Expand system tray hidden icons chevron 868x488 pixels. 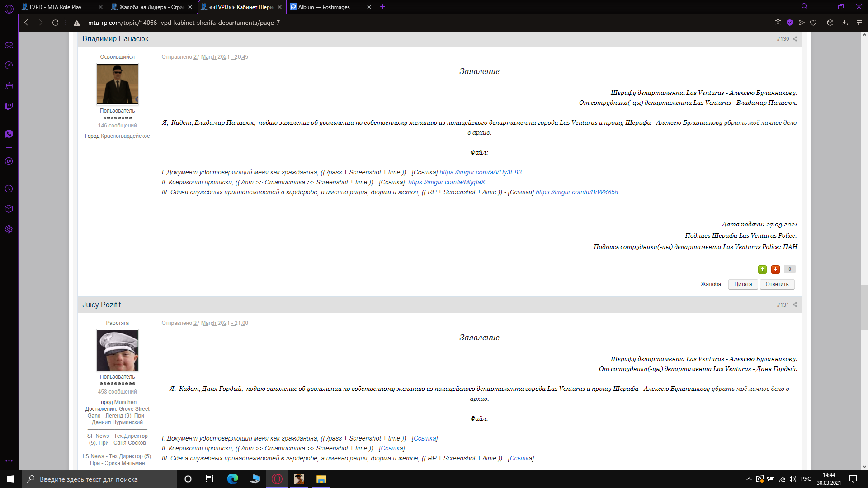tap(749, 479)
